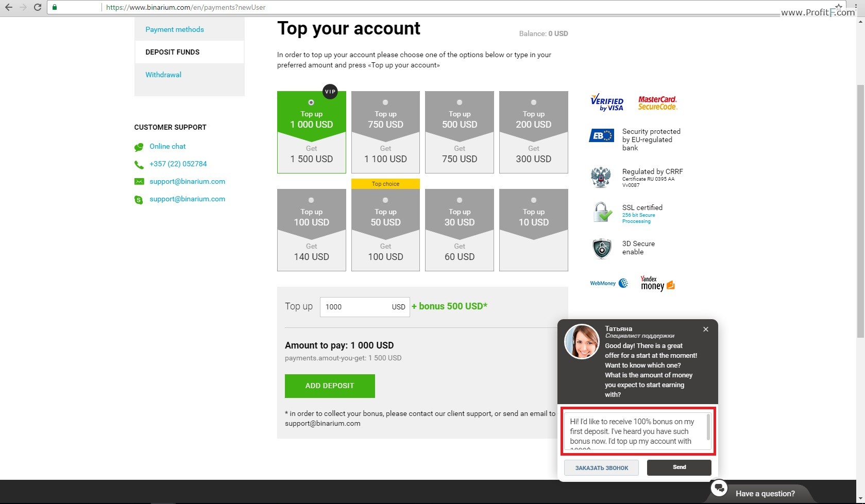
Task: Close the support chat popup
Action: click(x=706, y=329)
